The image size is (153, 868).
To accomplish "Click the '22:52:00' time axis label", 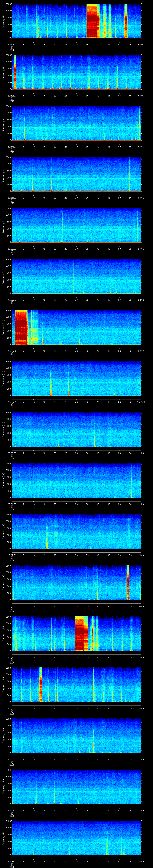I will click(x=12, y=44).
